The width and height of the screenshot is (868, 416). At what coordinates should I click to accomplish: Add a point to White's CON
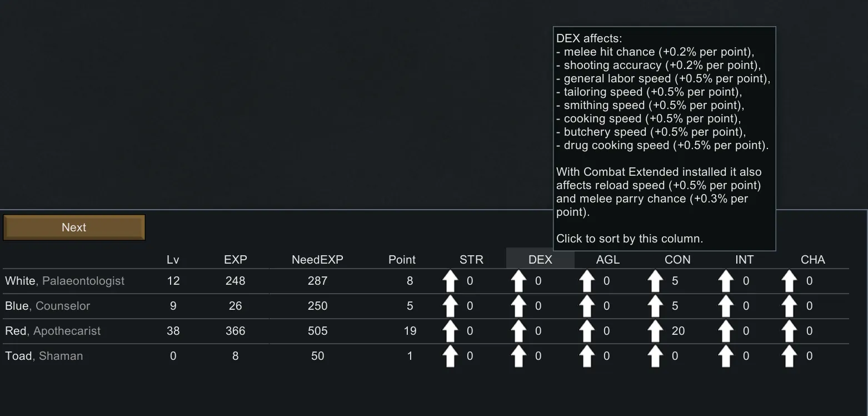click(x=655, y=281)
